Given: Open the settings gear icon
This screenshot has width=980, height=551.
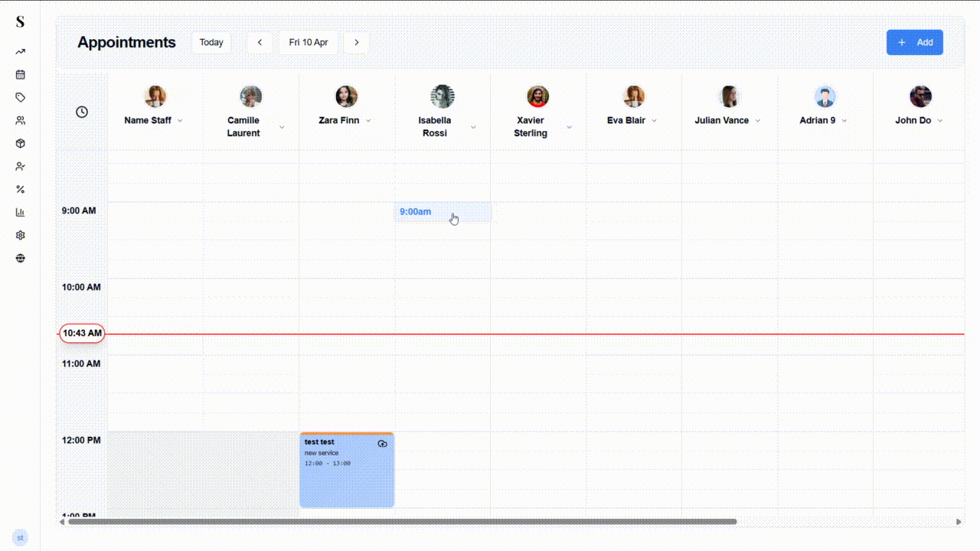Looking at the screenshot, I should [x=20, y=235].
